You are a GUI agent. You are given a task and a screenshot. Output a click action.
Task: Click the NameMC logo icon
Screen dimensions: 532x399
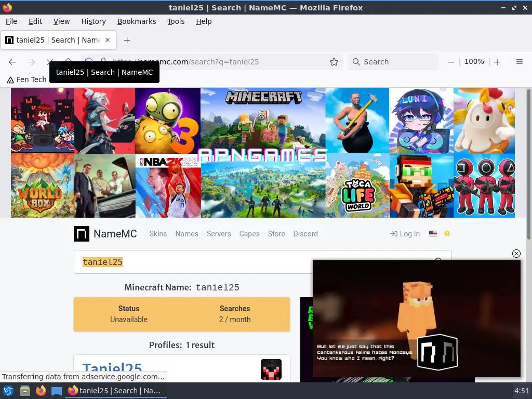tap(82, 234)
